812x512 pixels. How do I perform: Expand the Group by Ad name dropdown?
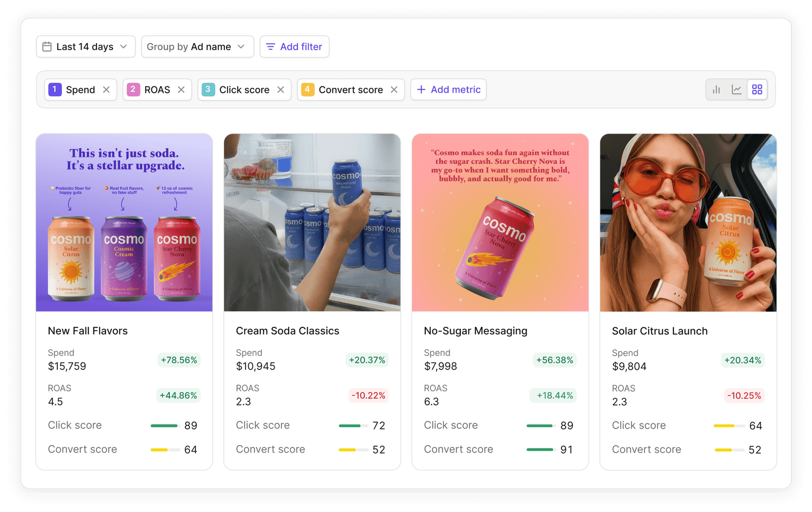(197, 47)
